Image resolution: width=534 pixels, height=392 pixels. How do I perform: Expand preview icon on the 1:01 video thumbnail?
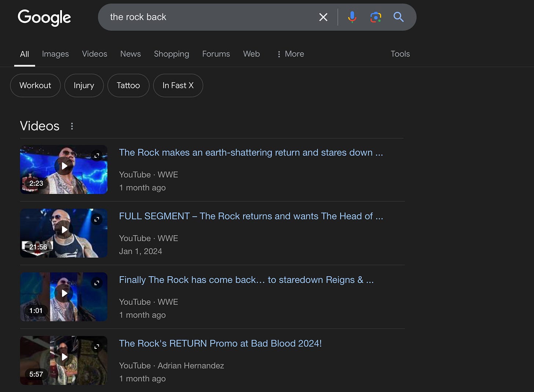(97, 283)
